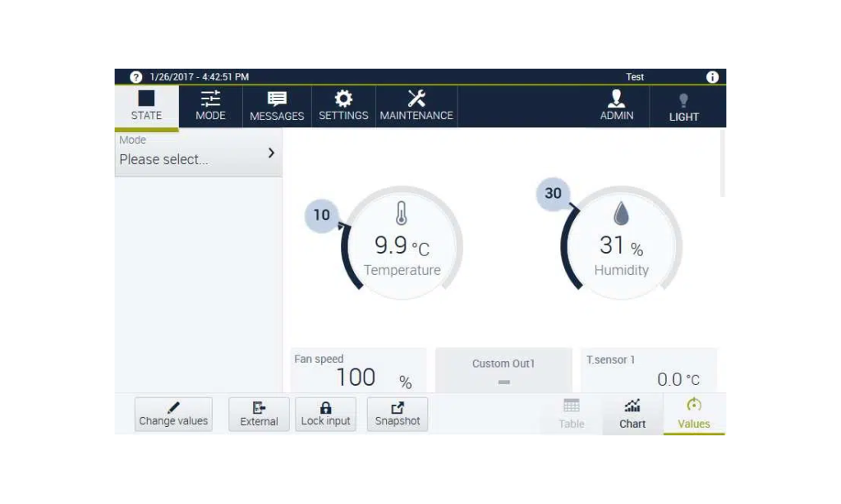Click the temperature setpoint bubble 10
The width and height of the screenshot is (841, 504).
[322, 215]
